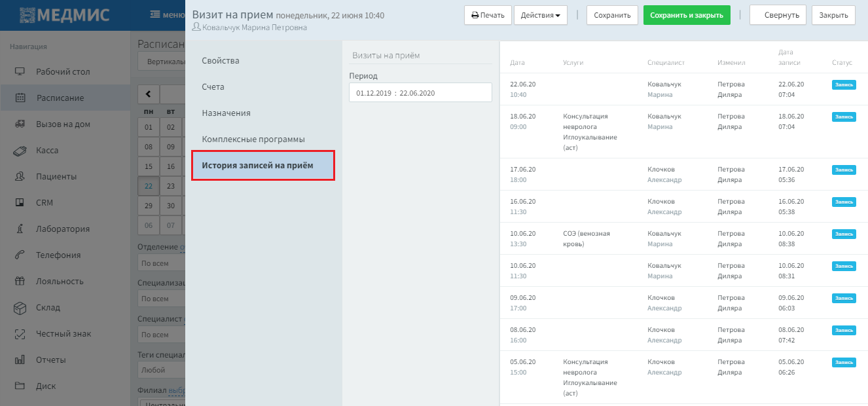
Task: Click Расписание in the navigation
Action: click(65, 98)
